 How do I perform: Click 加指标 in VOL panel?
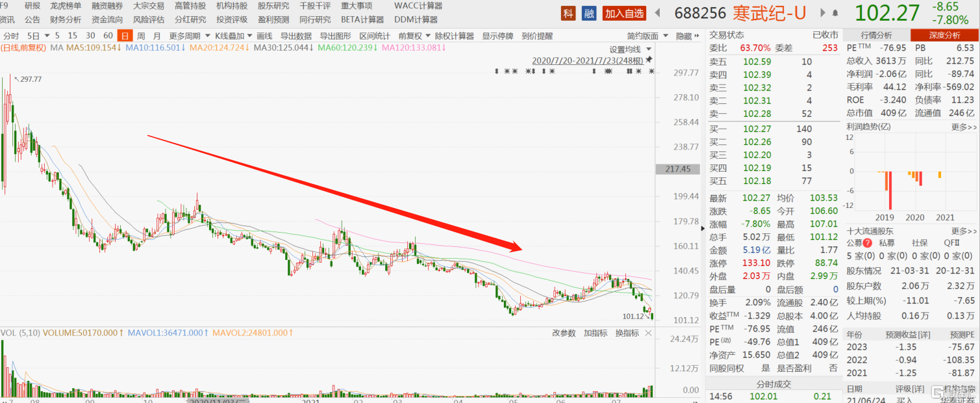click(x=596, y=333)
